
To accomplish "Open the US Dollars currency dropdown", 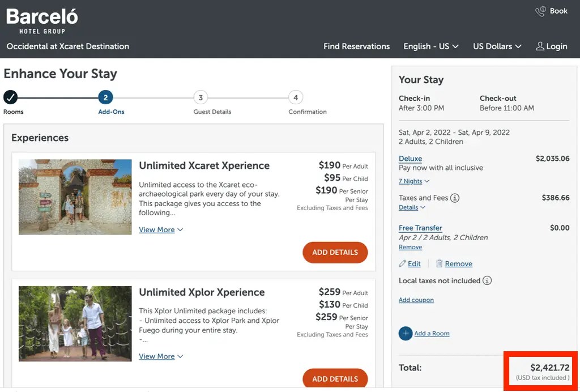I will click(497, 46).
